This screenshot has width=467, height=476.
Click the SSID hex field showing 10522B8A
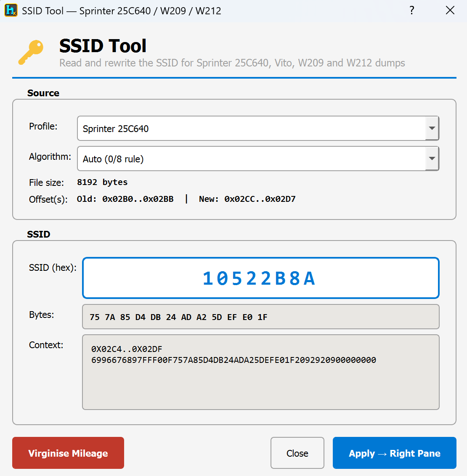pyautogui.click(x=261, y=278)
